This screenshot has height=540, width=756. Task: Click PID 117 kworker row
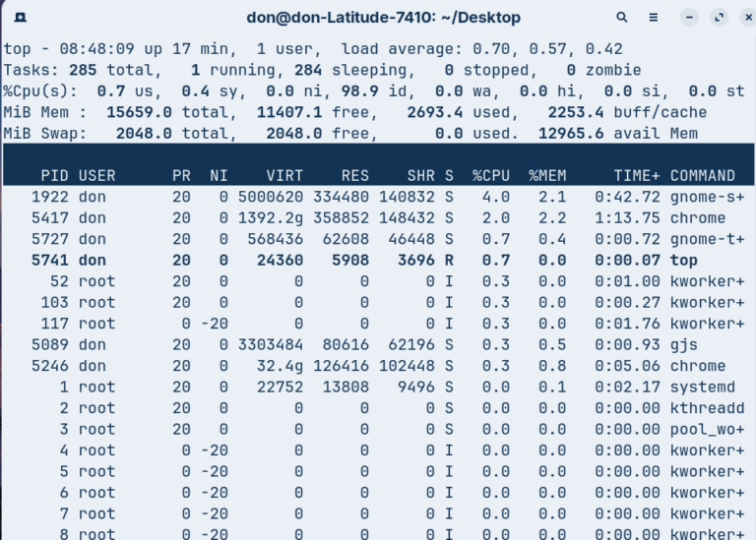point(54,324)
